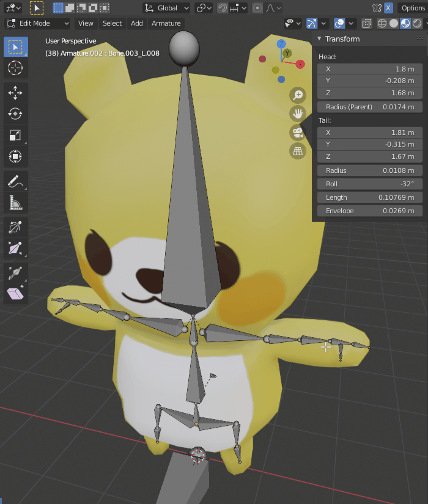
Task: Select the Scale tool
Action: 15,135
